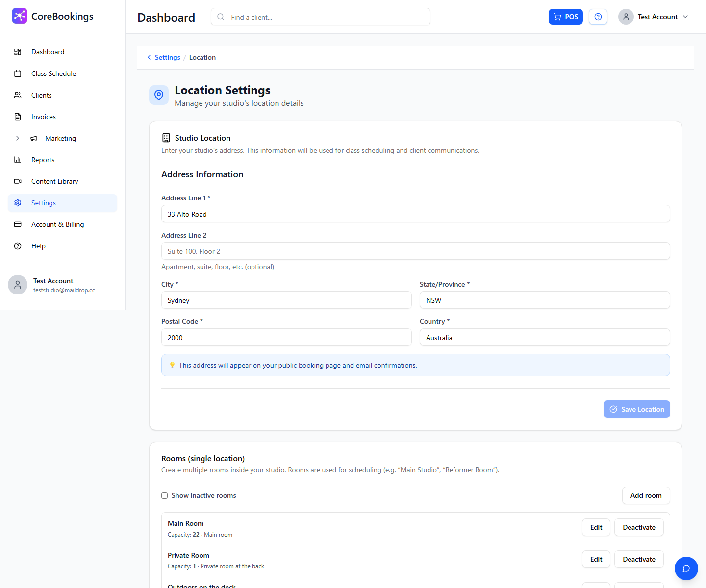Click the location pin icon beside Location Settings

pyautogui.click(x=159, y=95)
